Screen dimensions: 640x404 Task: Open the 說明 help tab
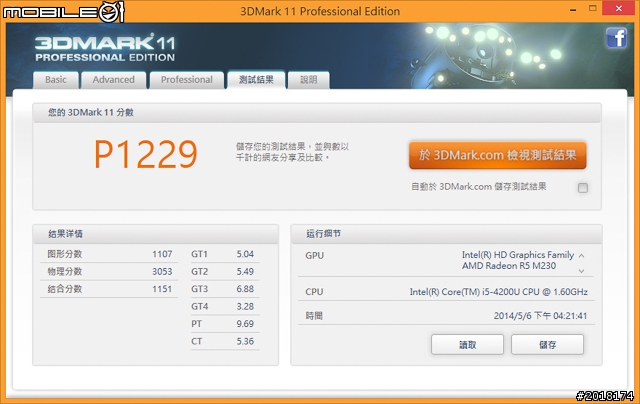(x=309, y=80)
